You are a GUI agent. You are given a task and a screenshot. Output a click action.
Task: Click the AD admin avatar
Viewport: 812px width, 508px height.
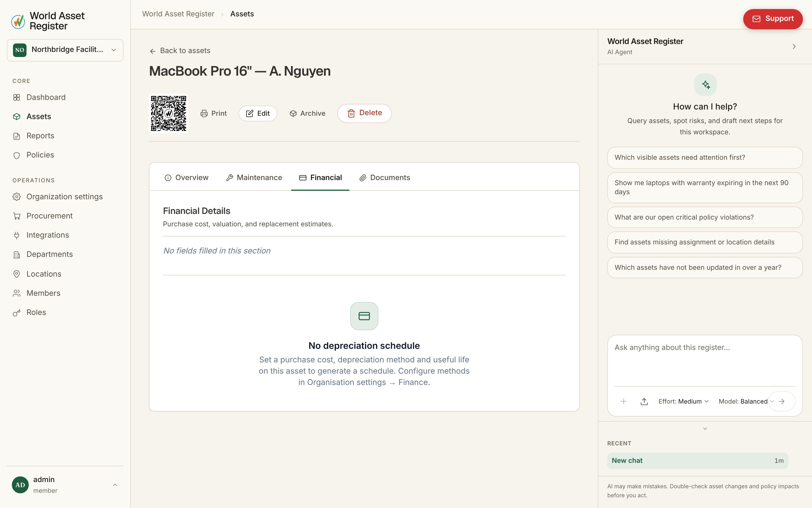(x=20, y=485)
